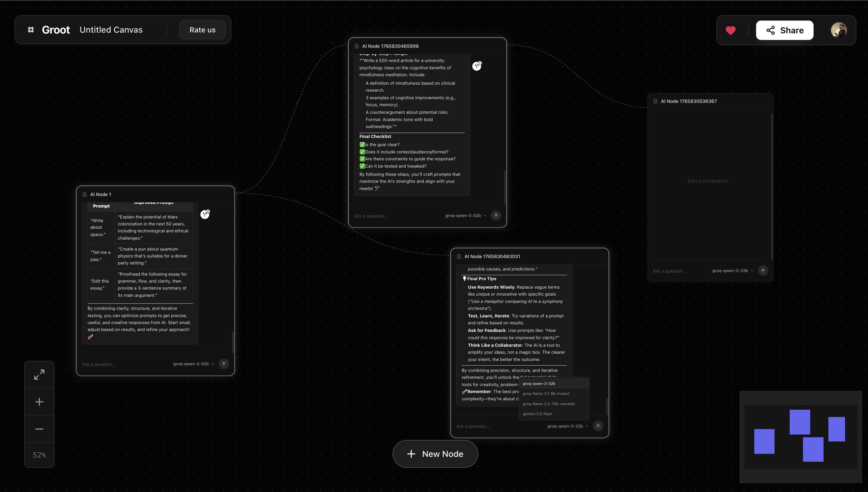Toggle the heart favorite icon in the top bar
Image resolution: width=868 pixels, height=492 pixels.
coord(730,30)
